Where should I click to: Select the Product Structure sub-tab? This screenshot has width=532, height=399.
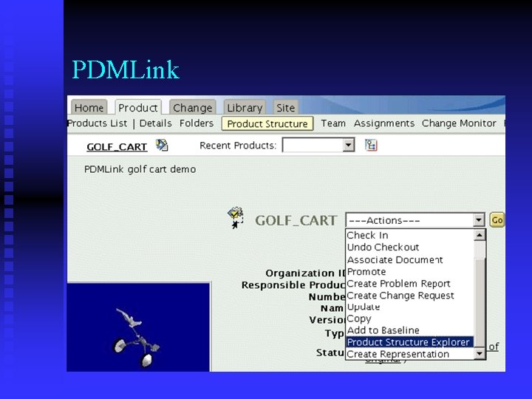pos(267,123)
